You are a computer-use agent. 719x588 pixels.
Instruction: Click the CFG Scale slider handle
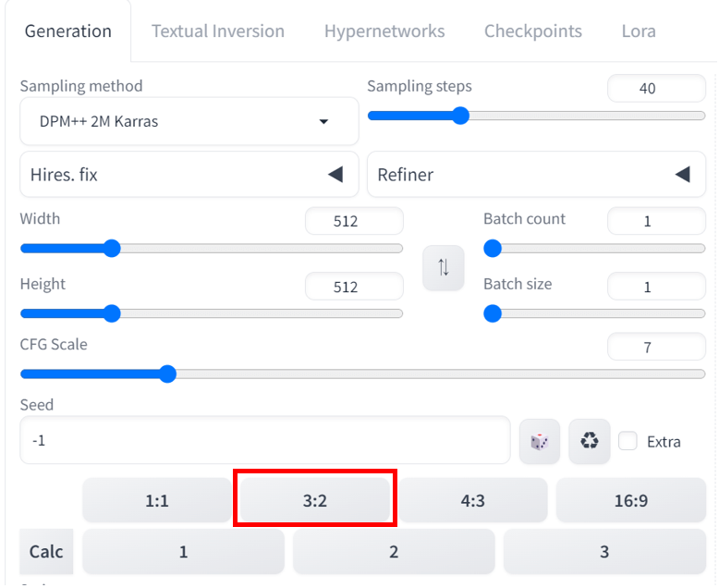(168, 374)
